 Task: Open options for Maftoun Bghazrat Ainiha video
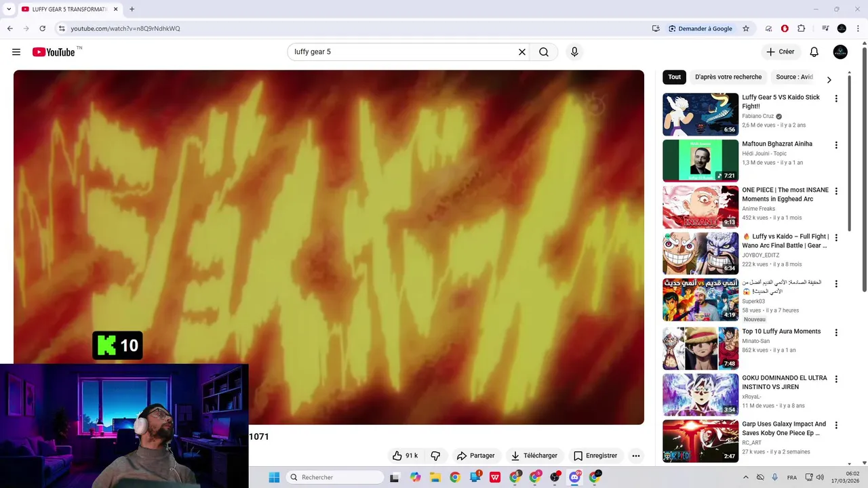pos(836,145)
